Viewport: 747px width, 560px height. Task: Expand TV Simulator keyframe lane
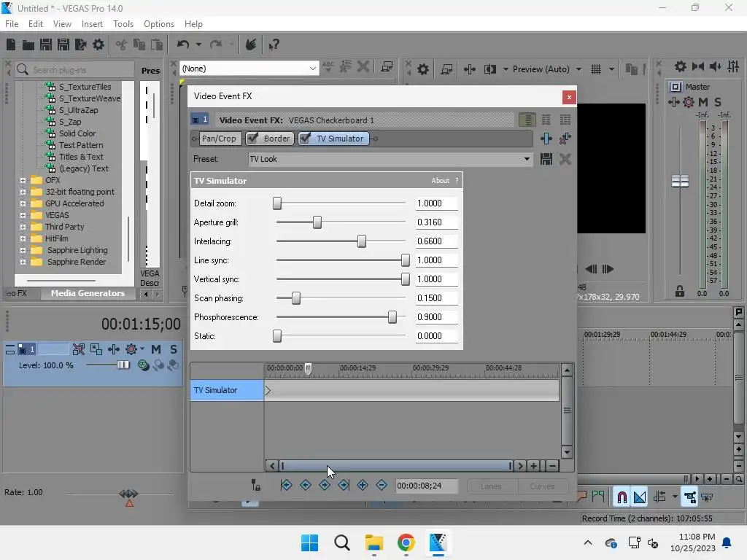pos(268,391)
